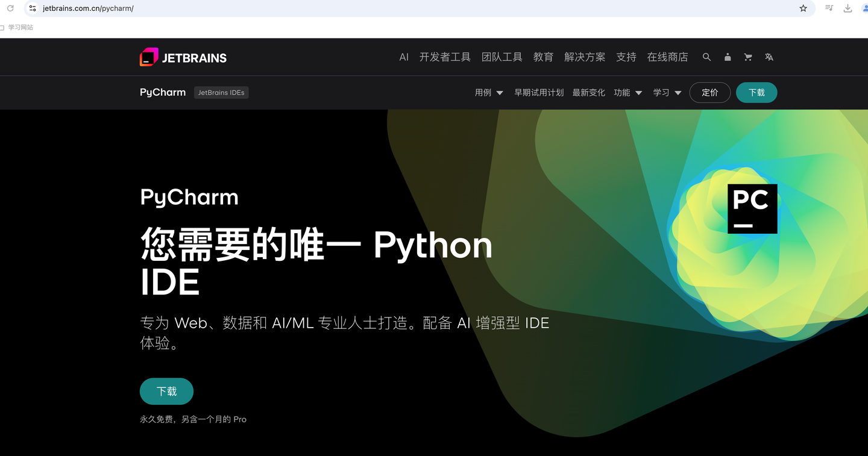The height and width of the screenshot is (456, 868).
Task: Open the AI menu item
Action: point(404,57)
